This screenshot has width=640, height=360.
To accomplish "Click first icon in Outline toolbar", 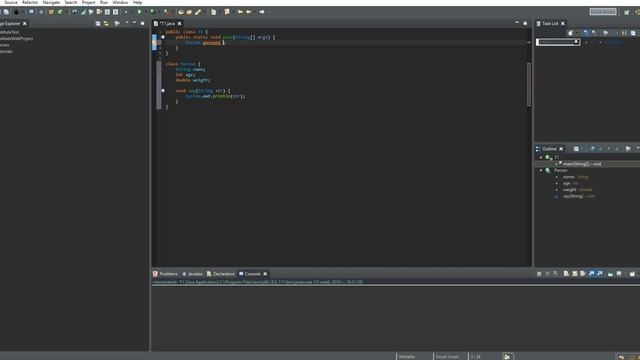I will click(x=576, y=149).
